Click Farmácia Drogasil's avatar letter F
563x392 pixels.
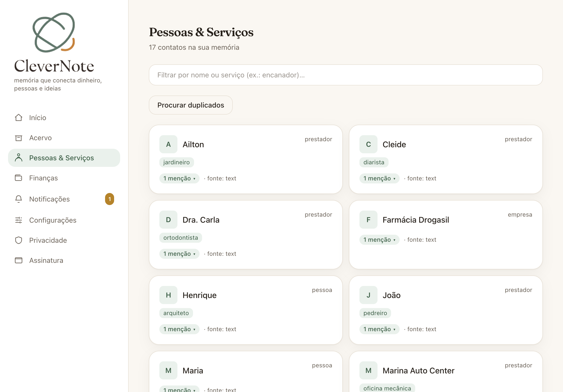pyautogui.click(x=368, y=220)
